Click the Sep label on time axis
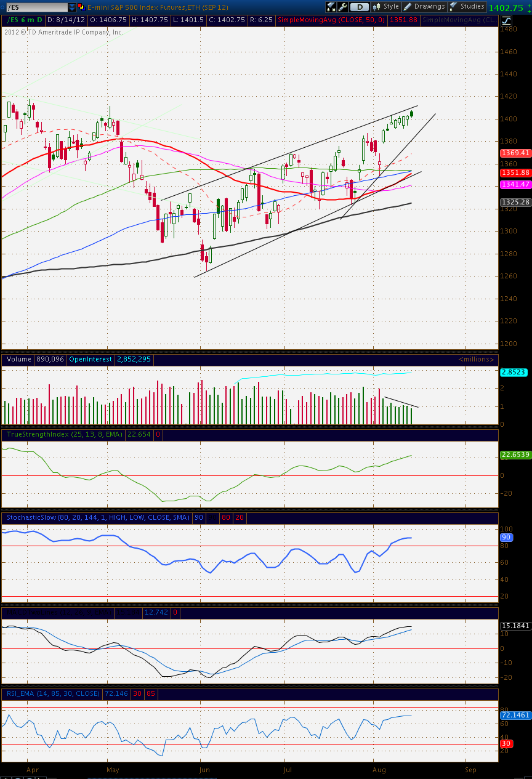 click(471, 770)
